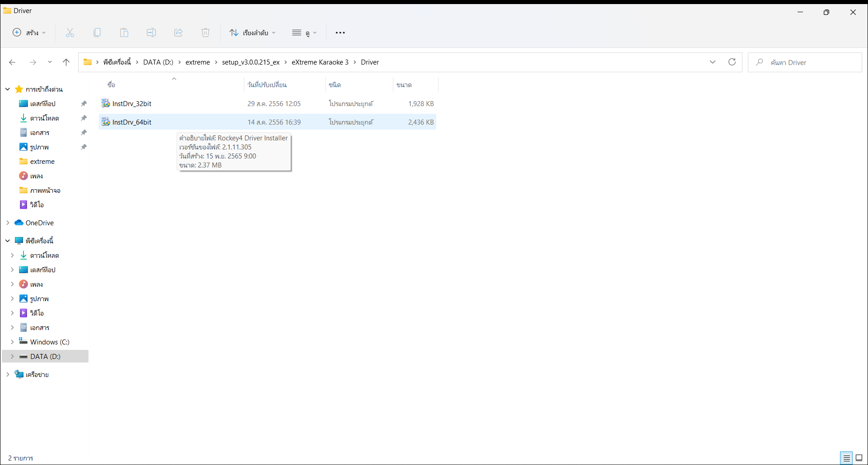This screenshot has height=465, width=868.
Task: Click the ค้นหา Driver search box
Action: 805,62
